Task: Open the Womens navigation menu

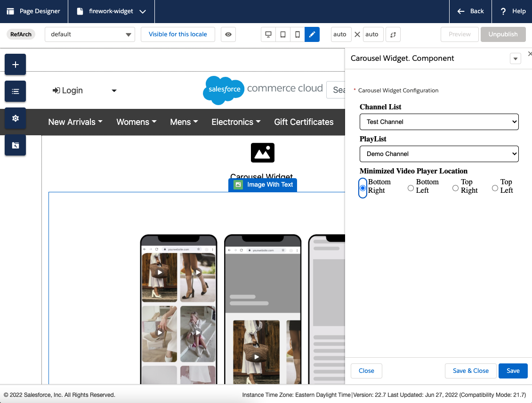Action: click(x=136, y=122)
